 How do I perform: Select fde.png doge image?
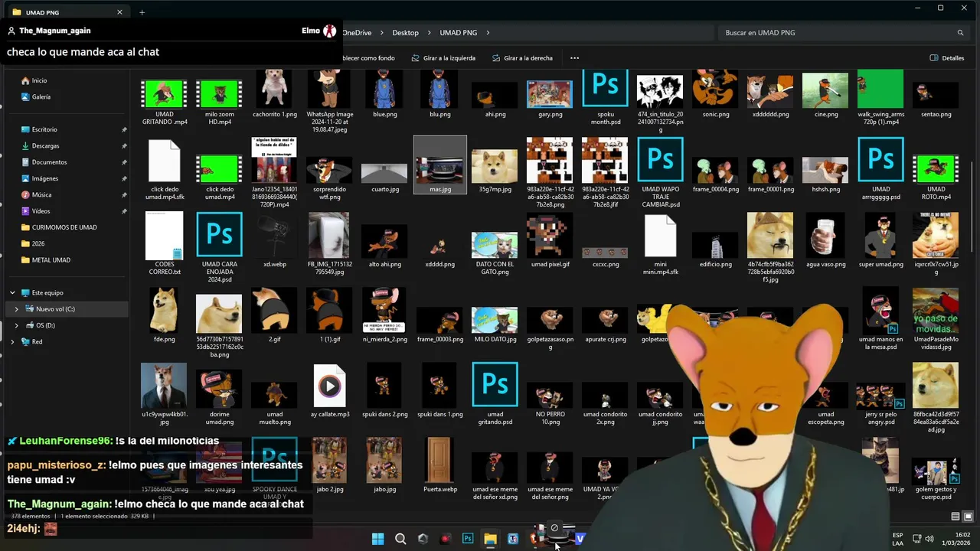(164, 315)
